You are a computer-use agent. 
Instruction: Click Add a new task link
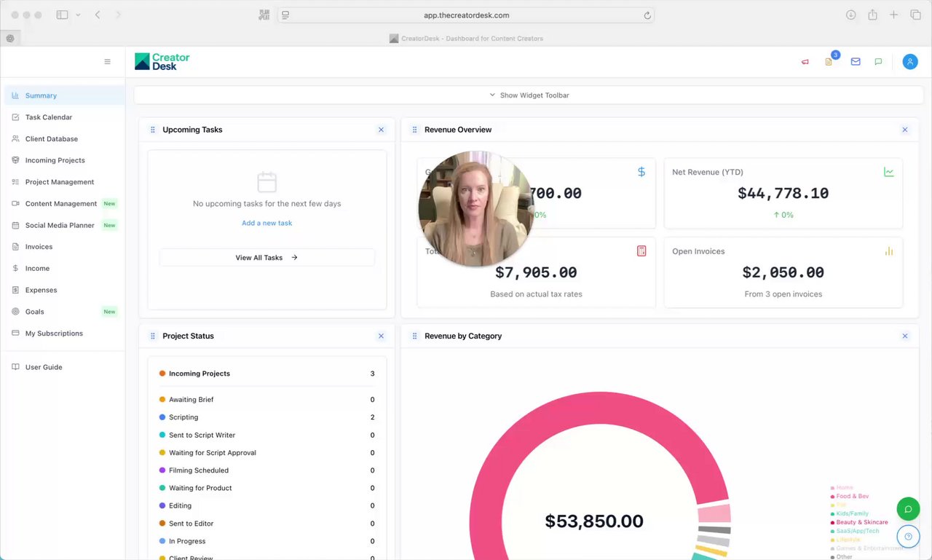click(x=266, y=223)
